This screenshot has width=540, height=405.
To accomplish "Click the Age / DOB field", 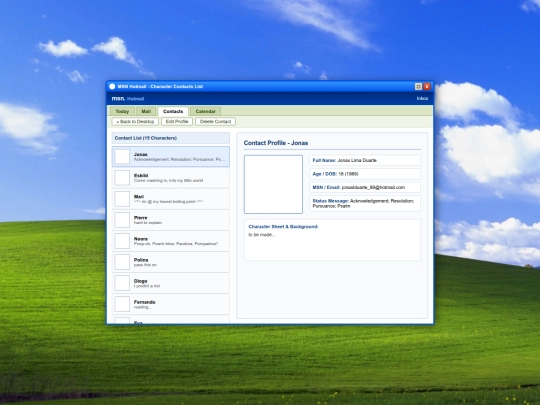I will click(x=365, y=174).
